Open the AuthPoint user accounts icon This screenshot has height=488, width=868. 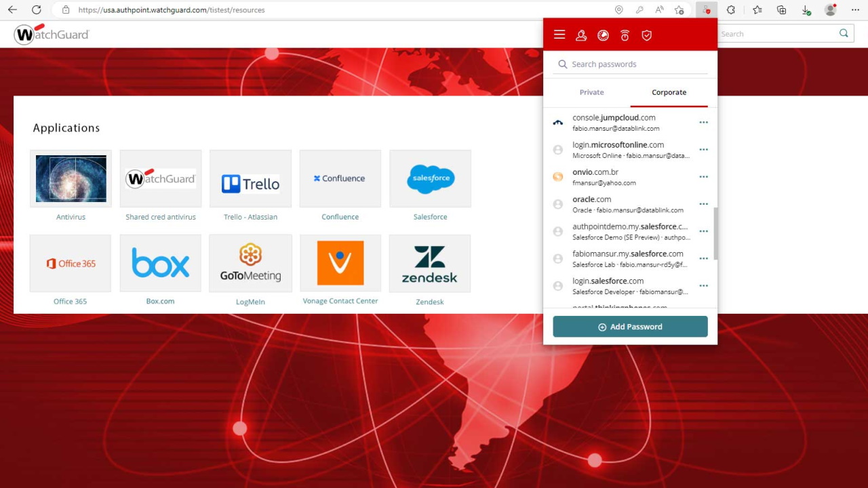pyautogui.click(x=581, y=35)
